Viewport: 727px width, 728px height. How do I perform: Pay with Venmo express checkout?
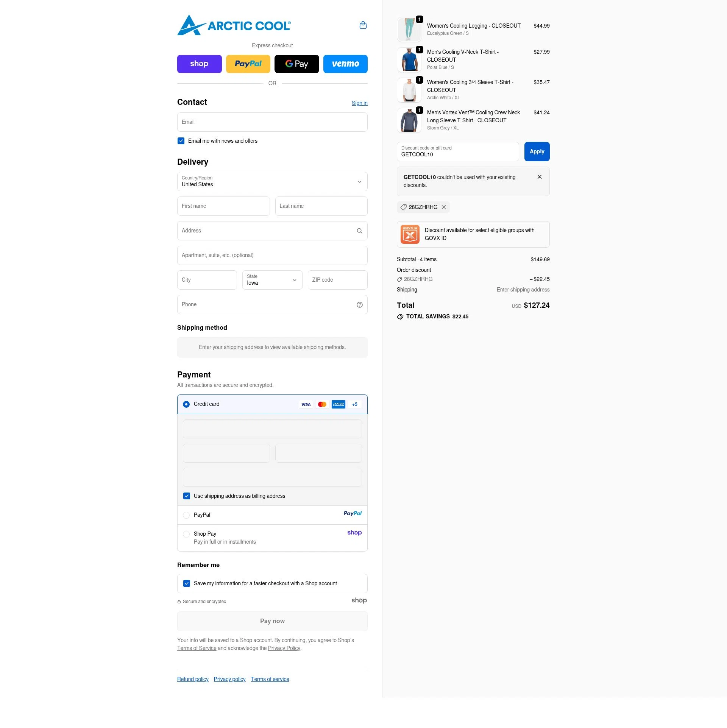pos(345,64)
